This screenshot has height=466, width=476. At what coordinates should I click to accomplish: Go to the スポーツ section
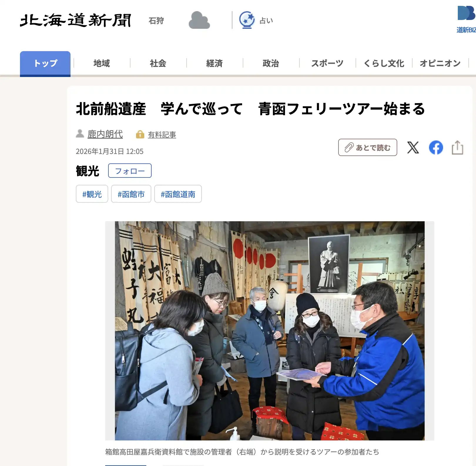click(x=327, y=63)
